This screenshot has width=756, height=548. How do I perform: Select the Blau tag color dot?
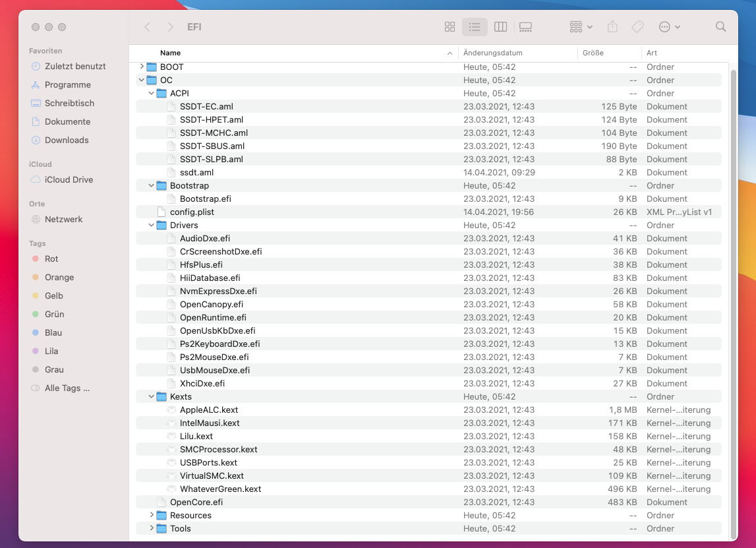35,332
